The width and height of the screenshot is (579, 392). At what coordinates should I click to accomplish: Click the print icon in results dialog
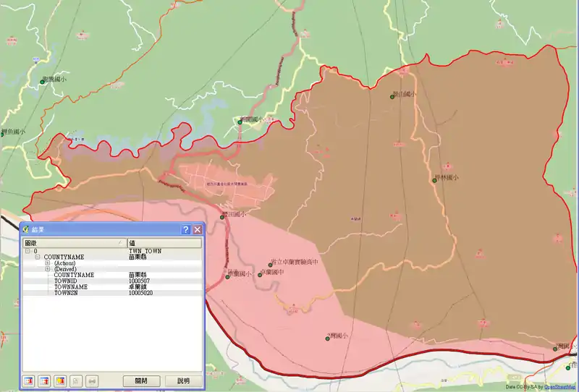(x=92, y=380)
